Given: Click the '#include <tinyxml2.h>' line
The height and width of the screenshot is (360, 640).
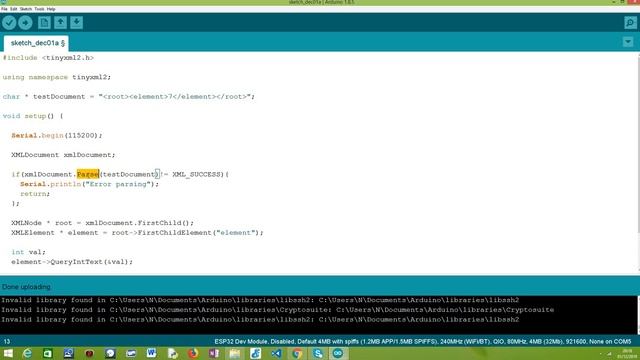Looking at the screenshot, I should [48, 58].
